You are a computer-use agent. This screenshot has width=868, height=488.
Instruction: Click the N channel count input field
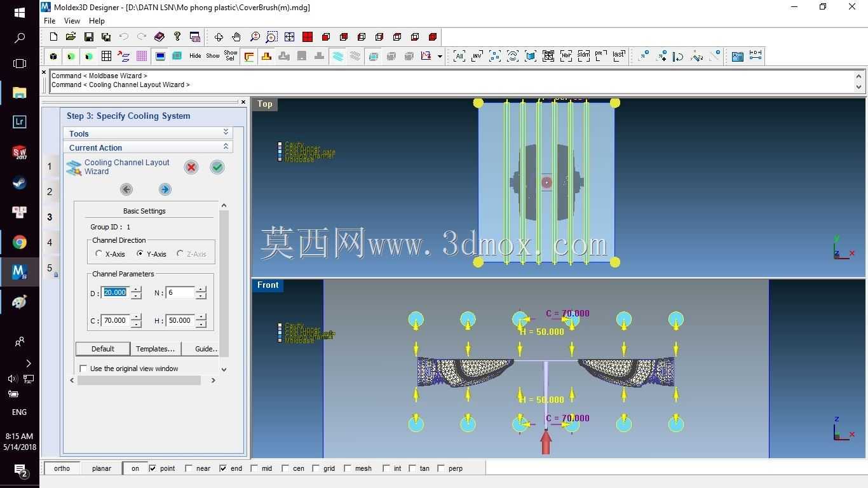(180, 292)
